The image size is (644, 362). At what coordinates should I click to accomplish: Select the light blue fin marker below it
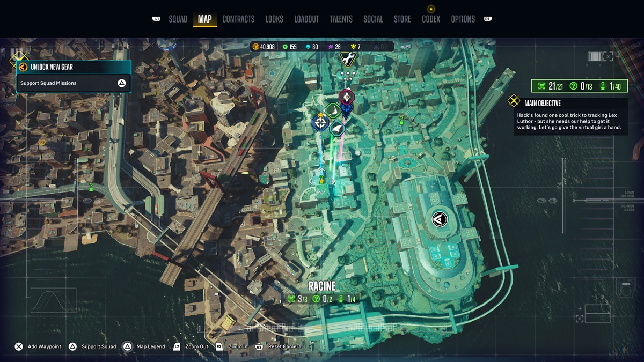pos(337,128)
